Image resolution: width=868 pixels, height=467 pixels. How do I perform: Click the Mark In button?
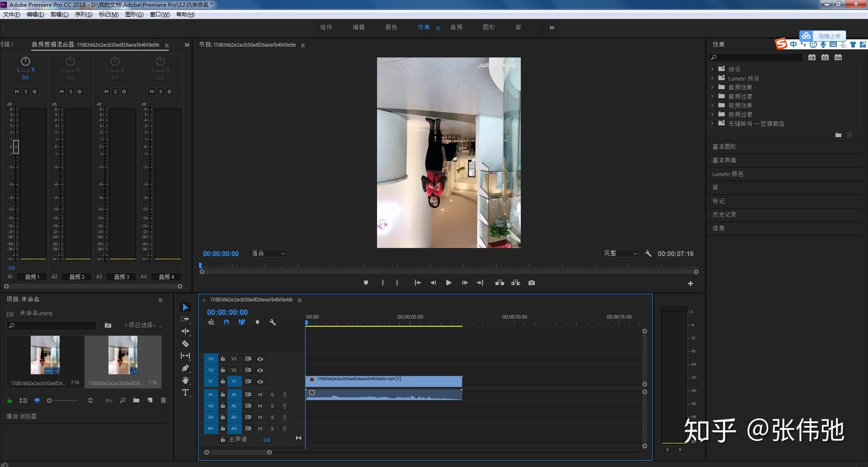point(382,283)
